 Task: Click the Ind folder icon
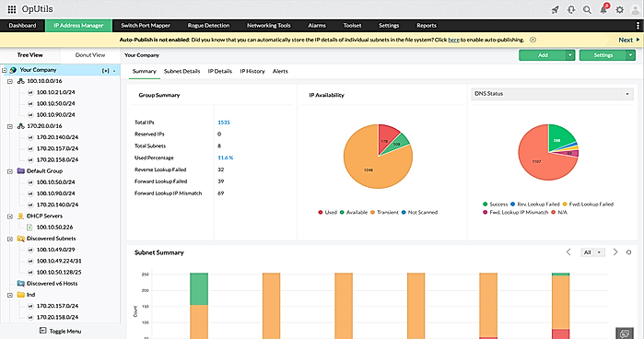click(21, 295)
